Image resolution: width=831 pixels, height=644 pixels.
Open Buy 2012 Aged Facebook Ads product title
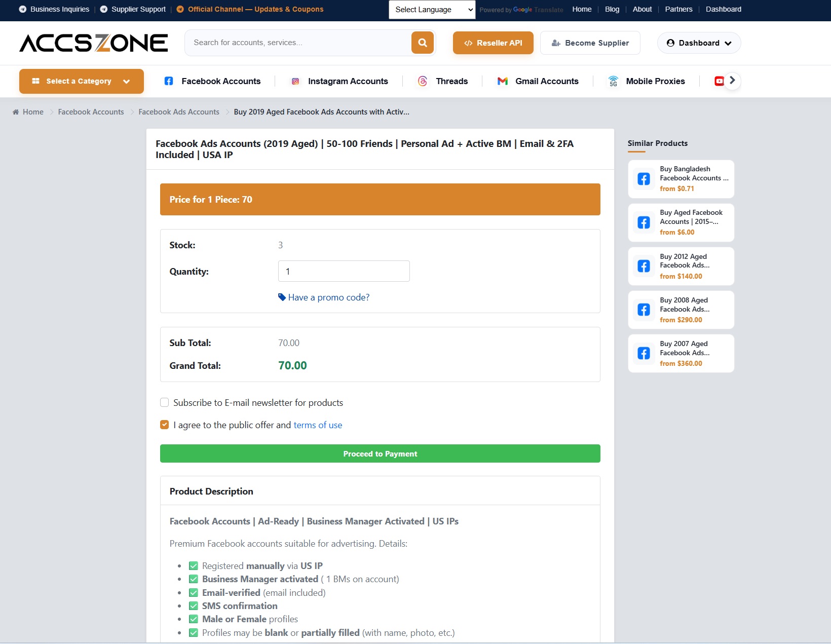click(685, 261)
